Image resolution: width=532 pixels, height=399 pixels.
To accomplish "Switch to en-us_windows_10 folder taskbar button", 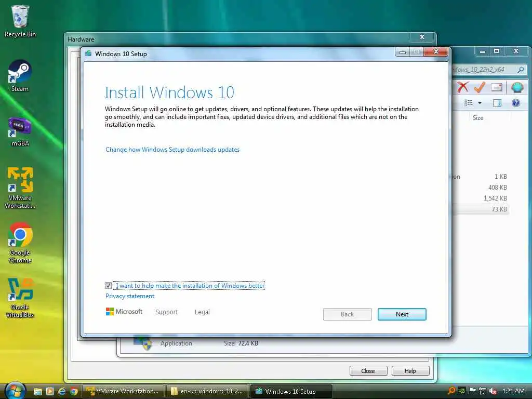I will 207,391.
